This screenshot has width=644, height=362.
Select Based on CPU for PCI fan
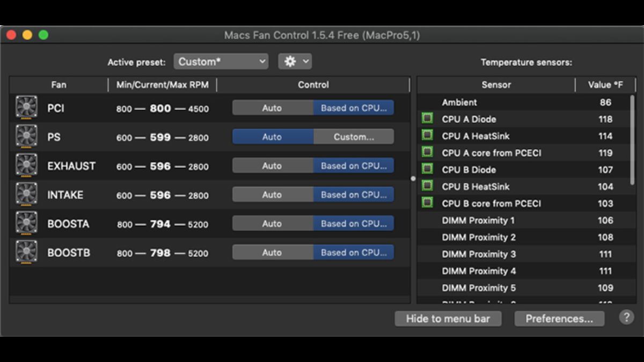pos(354,108)
